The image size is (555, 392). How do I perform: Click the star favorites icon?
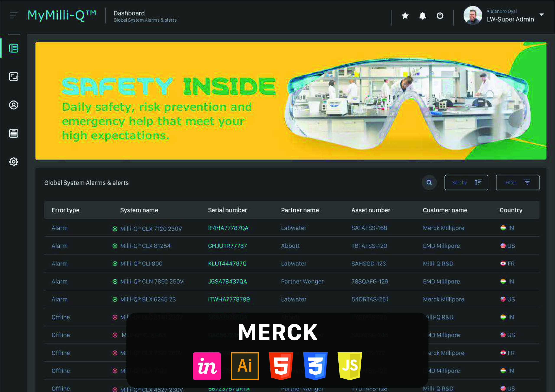405,16
